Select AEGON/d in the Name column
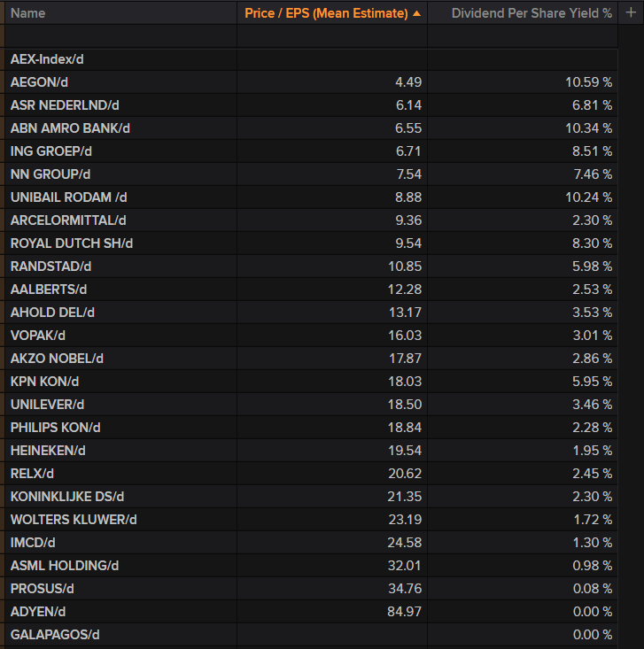The height and width of the screenshot is (649, 644). pos(39,82)
